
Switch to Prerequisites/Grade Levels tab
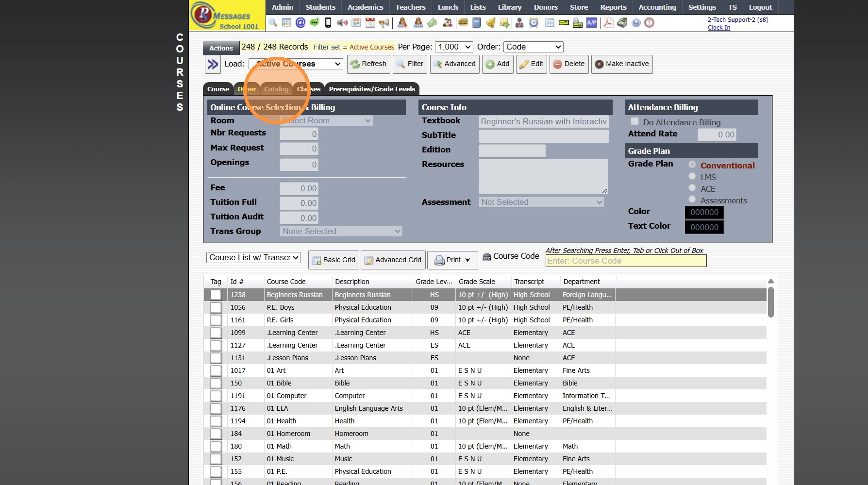tap(372, 89)
